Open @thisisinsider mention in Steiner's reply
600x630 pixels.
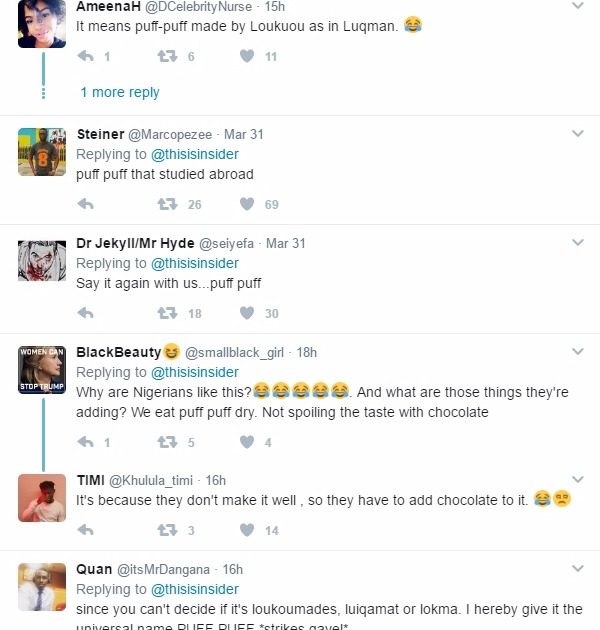click(195, 154)
